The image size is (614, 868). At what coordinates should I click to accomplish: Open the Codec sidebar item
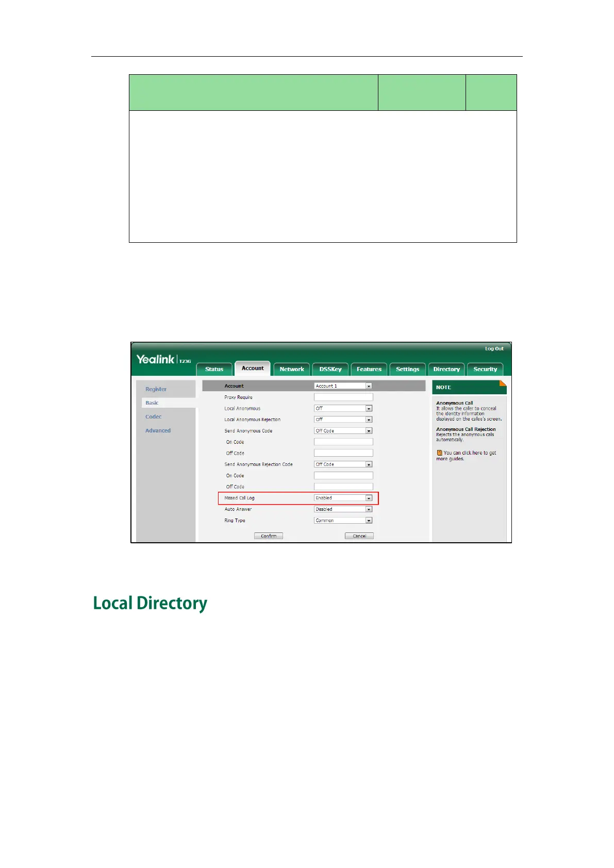[x=153, y=416]
